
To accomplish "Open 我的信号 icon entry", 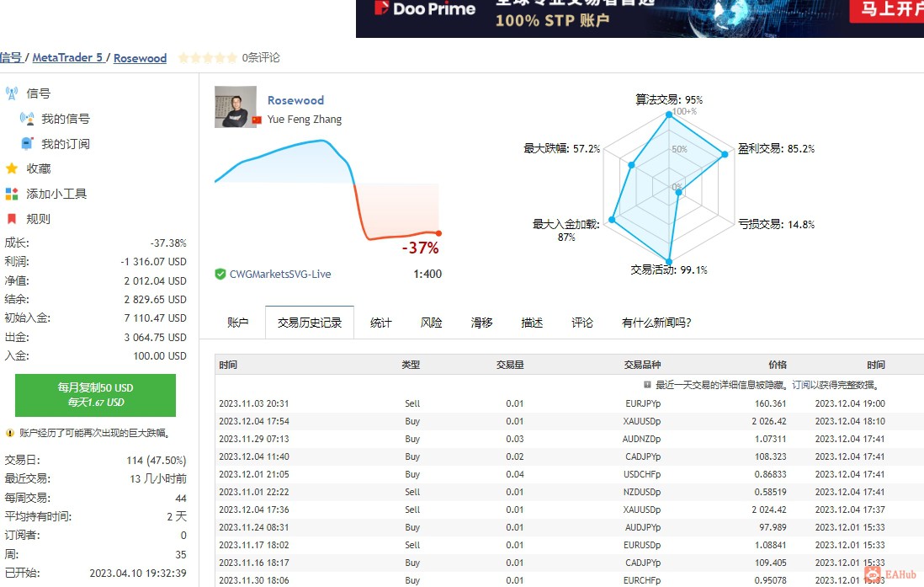I will click(x=27, y=119).
